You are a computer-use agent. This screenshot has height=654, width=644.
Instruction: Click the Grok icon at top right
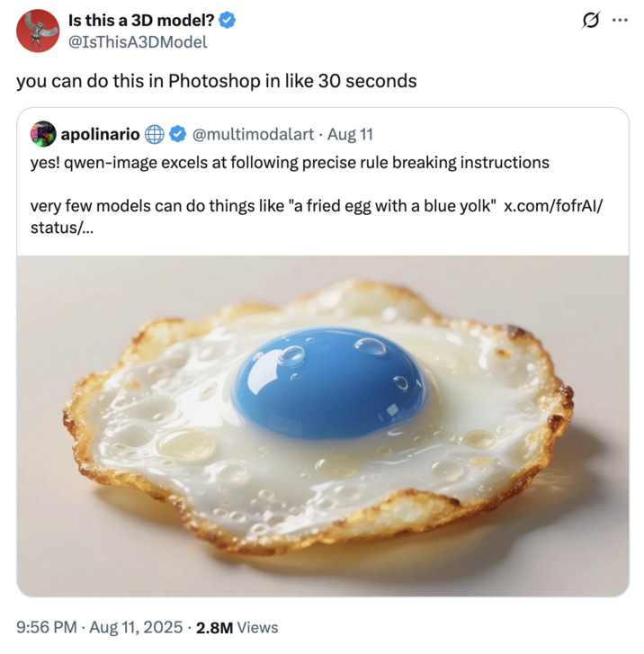tap(592, 20)
